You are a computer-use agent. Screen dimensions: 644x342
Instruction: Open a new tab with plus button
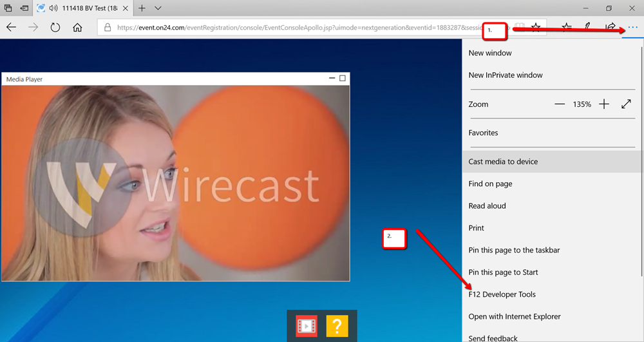[x=142, y=8]
